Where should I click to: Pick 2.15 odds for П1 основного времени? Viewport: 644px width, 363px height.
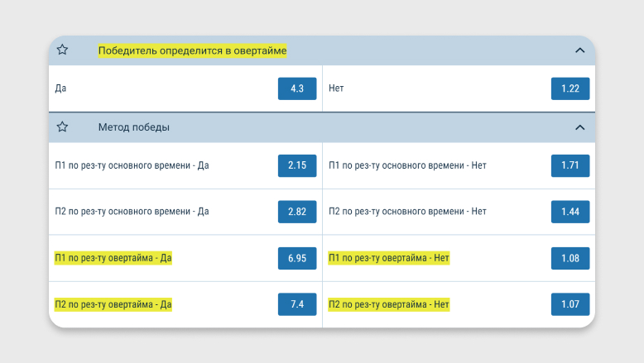pyautogui.click(x=297, y=165)
